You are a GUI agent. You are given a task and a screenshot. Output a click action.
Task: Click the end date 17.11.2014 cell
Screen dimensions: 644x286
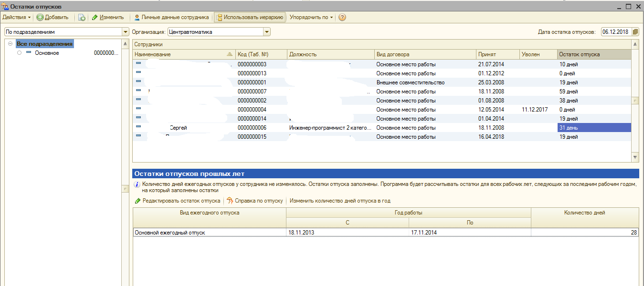[470, 233]
